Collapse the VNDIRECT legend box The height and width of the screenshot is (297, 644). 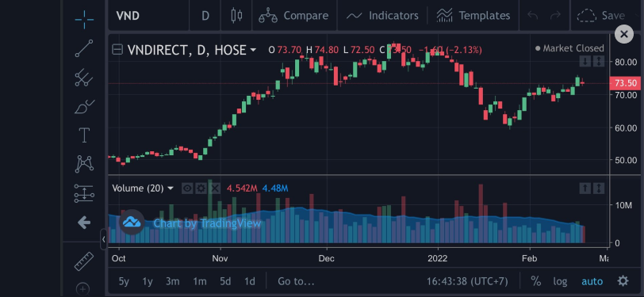click(x=117, y=50)
